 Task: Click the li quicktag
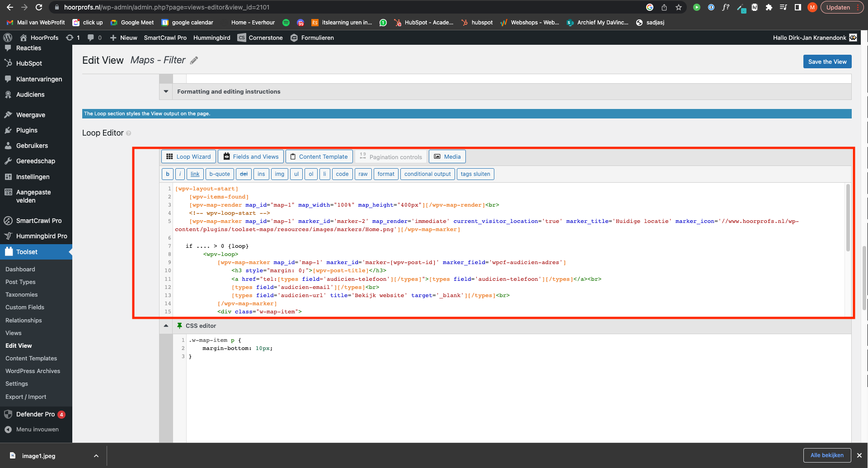click(x=324, y=174)
